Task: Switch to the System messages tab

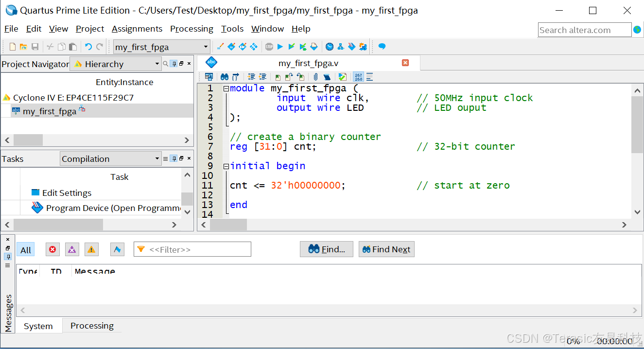Action: [x=38, y=326]
